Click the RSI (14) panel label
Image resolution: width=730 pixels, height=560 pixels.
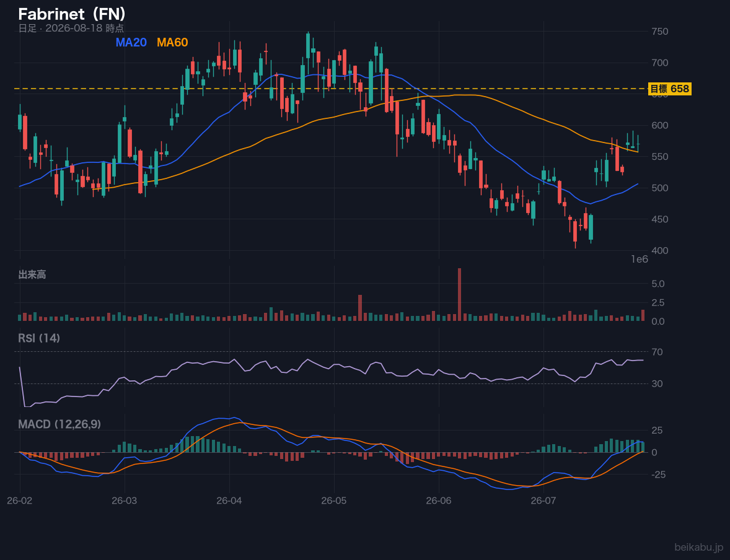(39, 338)
